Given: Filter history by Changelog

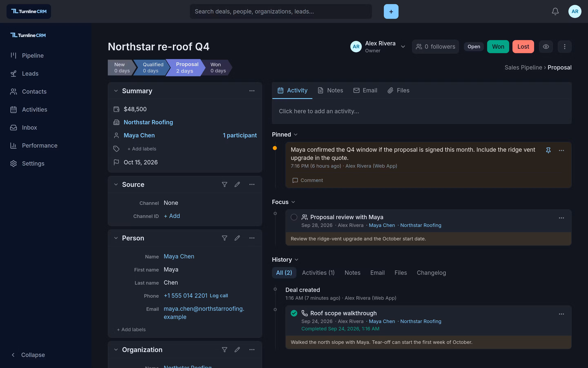Looking at the screenshot, I should (431, 273).
